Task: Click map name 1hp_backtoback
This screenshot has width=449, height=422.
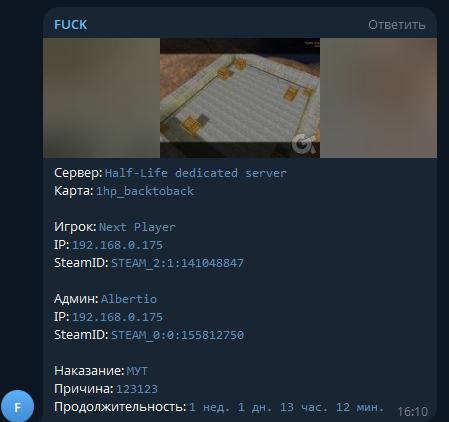Action: (x=145, y=191)
